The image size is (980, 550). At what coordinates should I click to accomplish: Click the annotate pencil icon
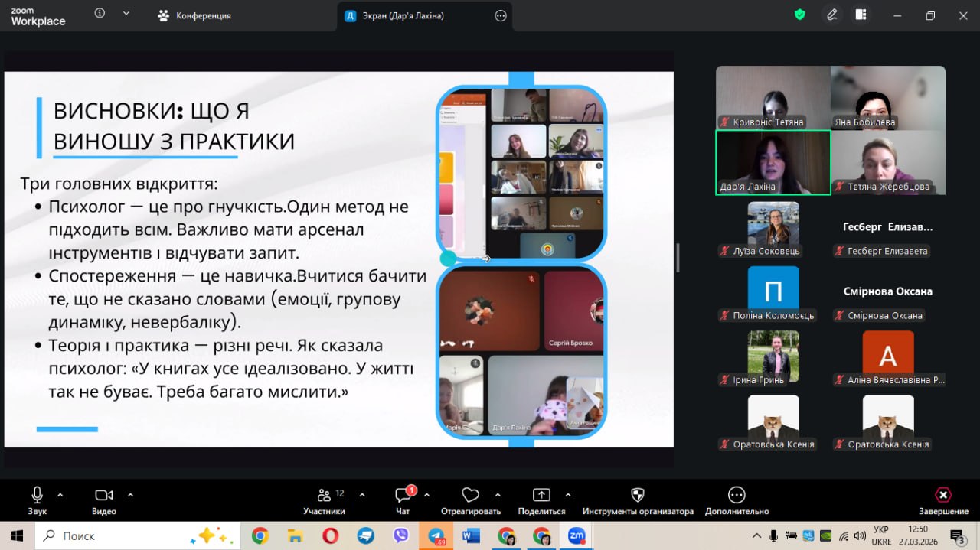tap(832, 15)
